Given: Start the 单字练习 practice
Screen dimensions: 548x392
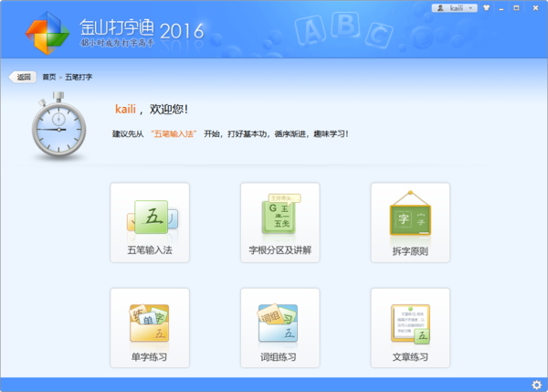Looking at the screenshot, I should pyautogui.click(x=149, y=328).
